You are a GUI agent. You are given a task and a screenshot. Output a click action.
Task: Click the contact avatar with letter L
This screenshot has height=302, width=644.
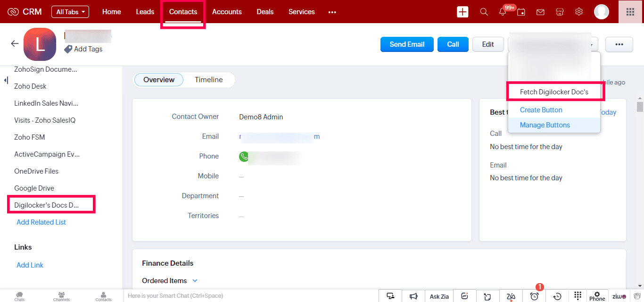coord(40,44)
